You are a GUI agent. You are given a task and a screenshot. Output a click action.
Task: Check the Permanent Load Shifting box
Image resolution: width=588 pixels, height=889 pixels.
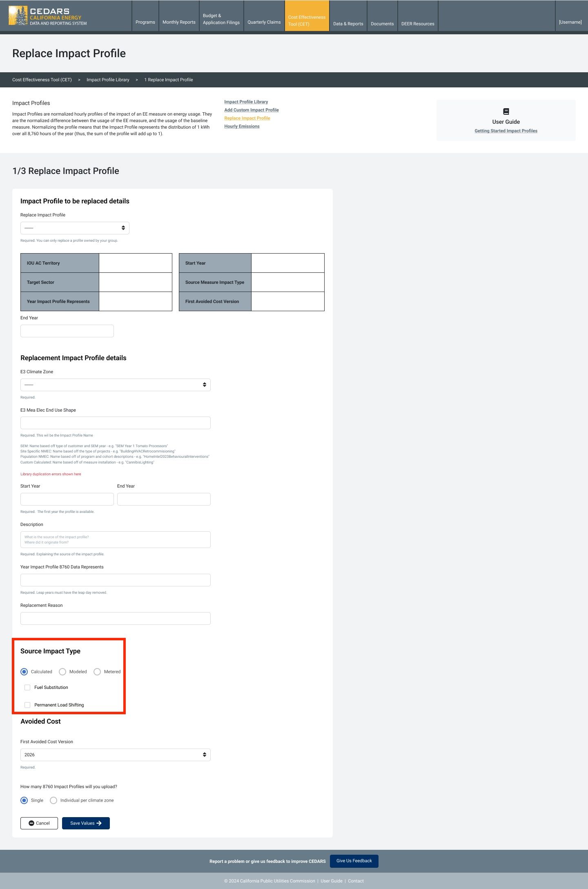27,705
